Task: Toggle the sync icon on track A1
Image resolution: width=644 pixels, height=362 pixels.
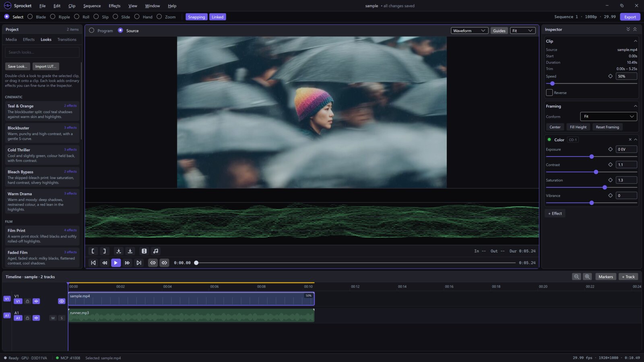Action: pos(36,318)
